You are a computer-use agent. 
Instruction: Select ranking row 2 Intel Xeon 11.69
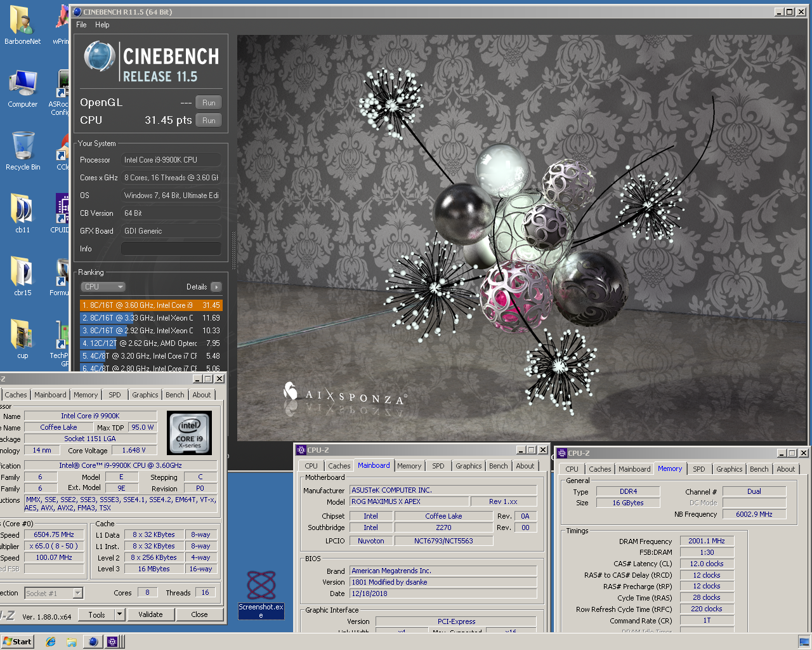[151, 318]
